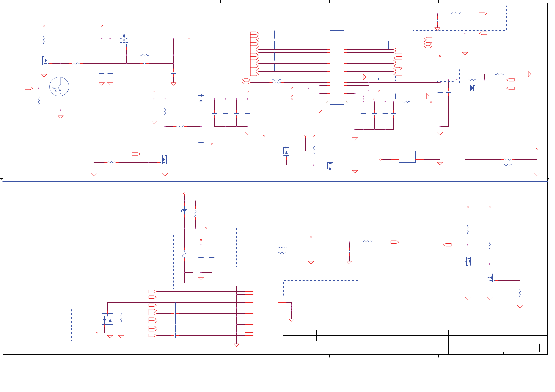
Task: Select the upper MOSFET in the two-MOSFET dashed box
Action: (x=469, y=261)
